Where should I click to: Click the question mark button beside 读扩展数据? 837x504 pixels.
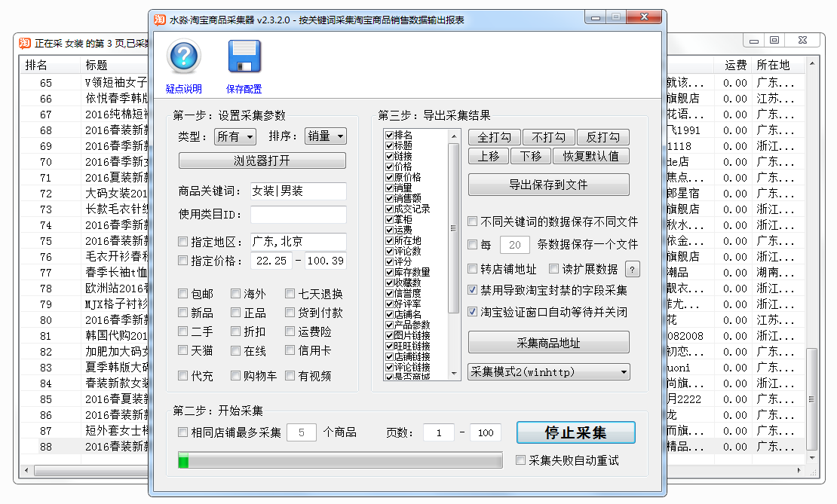coord(633,269)
